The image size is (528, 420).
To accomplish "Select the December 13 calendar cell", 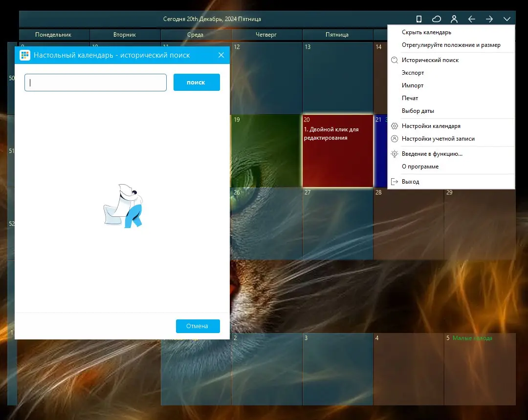I will tap(337, 78).
